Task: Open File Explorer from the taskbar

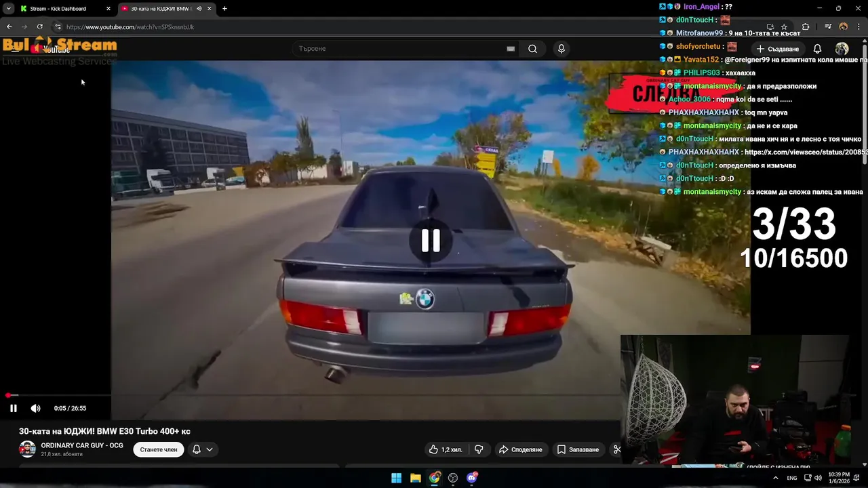Action: (x=416, y=478)
